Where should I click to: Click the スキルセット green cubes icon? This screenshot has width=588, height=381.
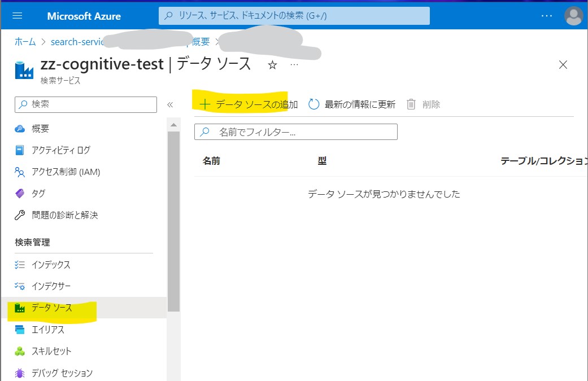coord(20,352)
